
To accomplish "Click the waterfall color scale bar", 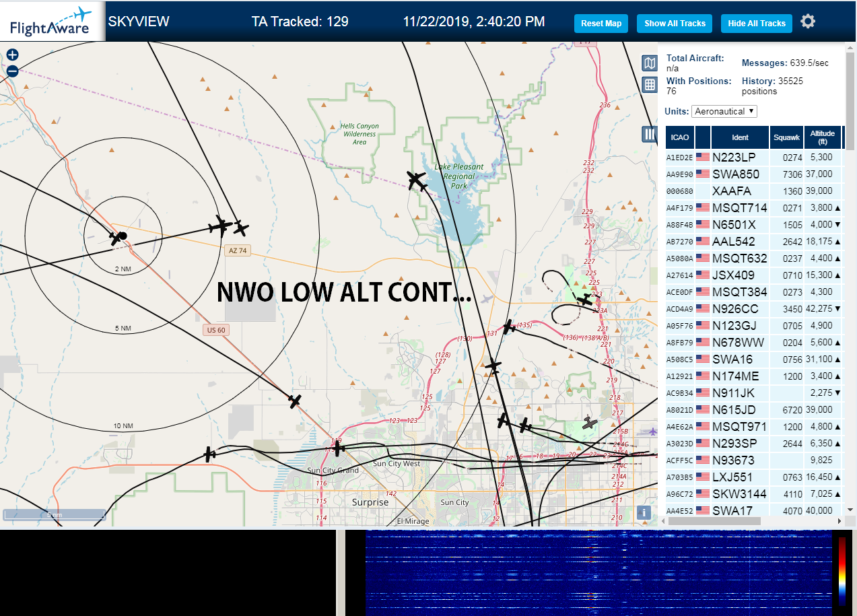I will coord(842,570).
